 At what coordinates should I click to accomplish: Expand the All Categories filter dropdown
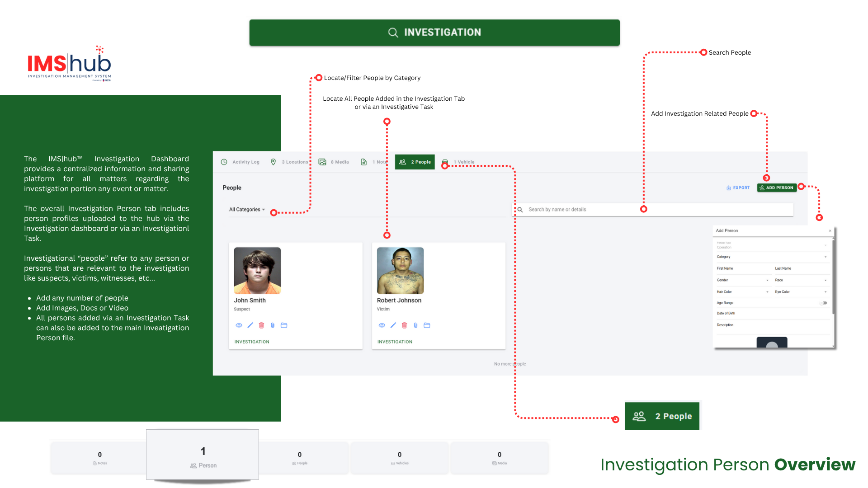[x=247, y=210]
